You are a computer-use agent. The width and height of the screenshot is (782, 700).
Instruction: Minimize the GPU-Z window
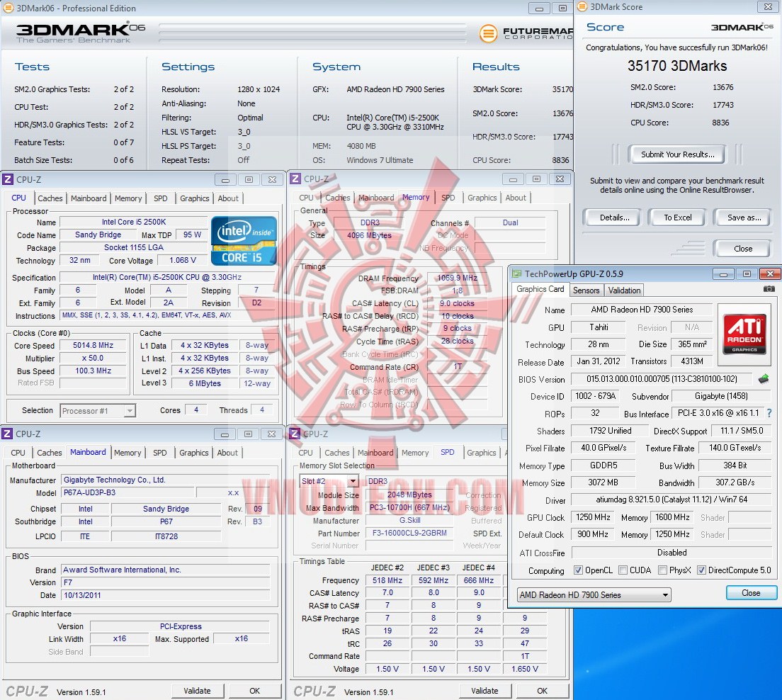(x=723, y=274)
